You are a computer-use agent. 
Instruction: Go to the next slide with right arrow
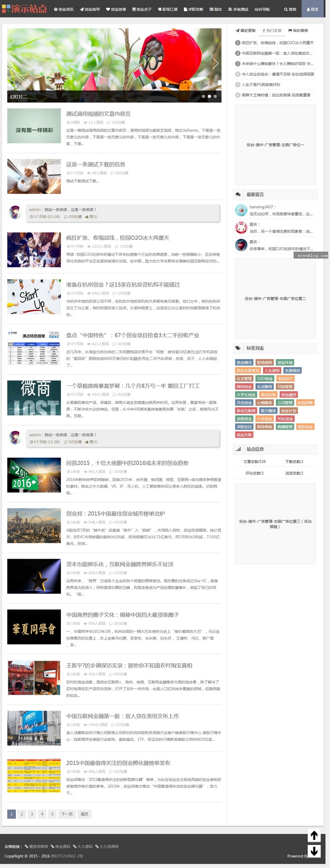(x=215, y=63)
